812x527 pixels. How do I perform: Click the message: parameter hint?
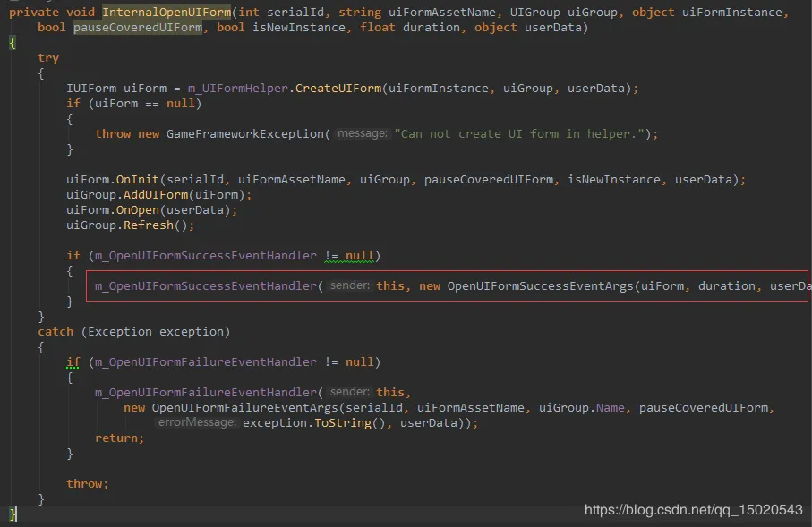tap(362, 133)
